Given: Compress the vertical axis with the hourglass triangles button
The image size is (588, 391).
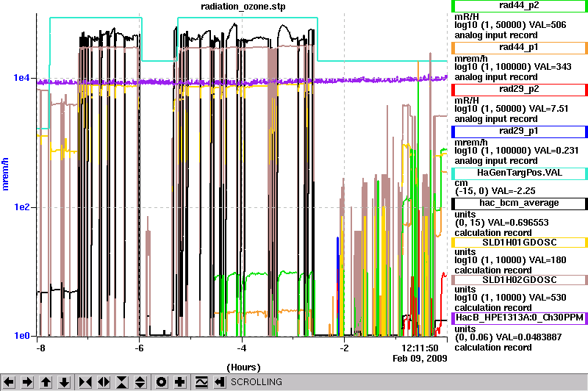Looking at the screenshot, I should coord(122,382).
